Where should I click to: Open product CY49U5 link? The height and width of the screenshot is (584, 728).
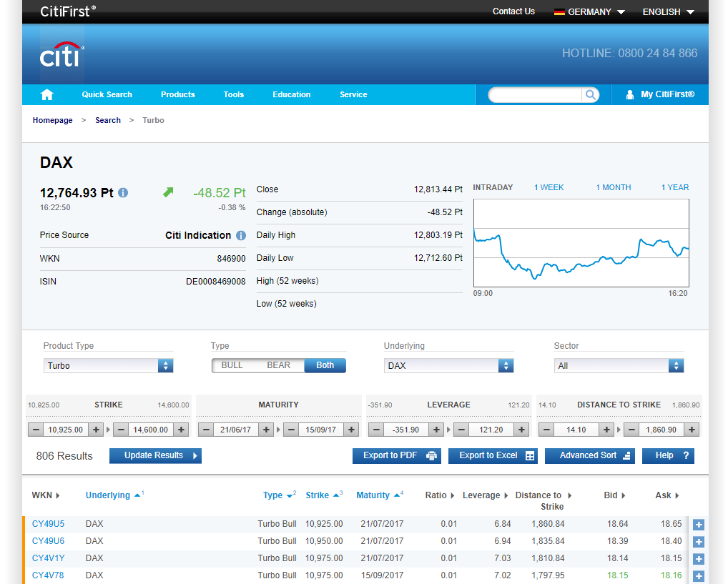tap(49, 524)
